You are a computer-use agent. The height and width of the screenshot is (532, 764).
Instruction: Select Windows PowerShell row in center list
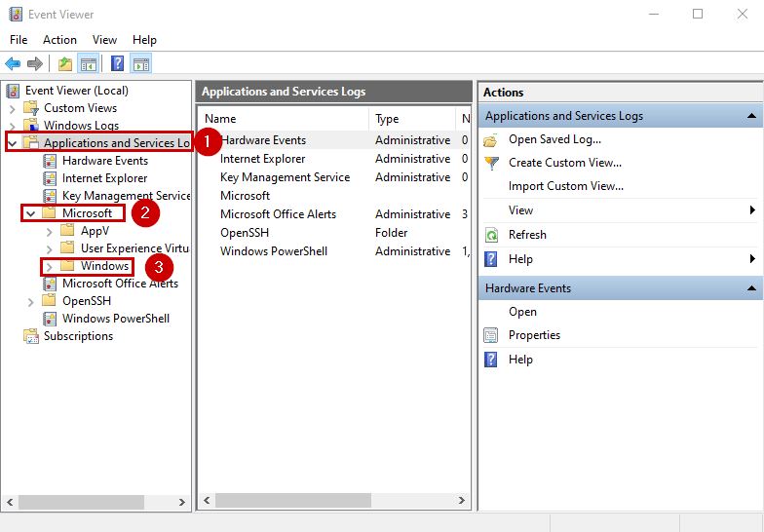334,251
